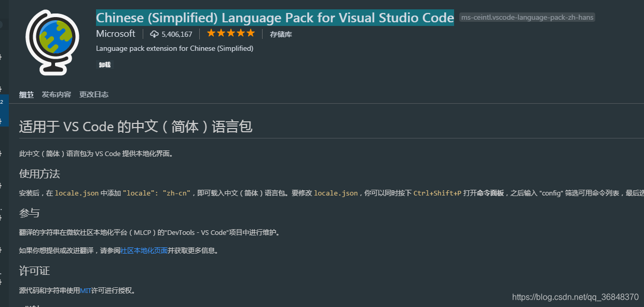Open the 社区本地化页面 link

pyautogui.click(x=144, y=250)
